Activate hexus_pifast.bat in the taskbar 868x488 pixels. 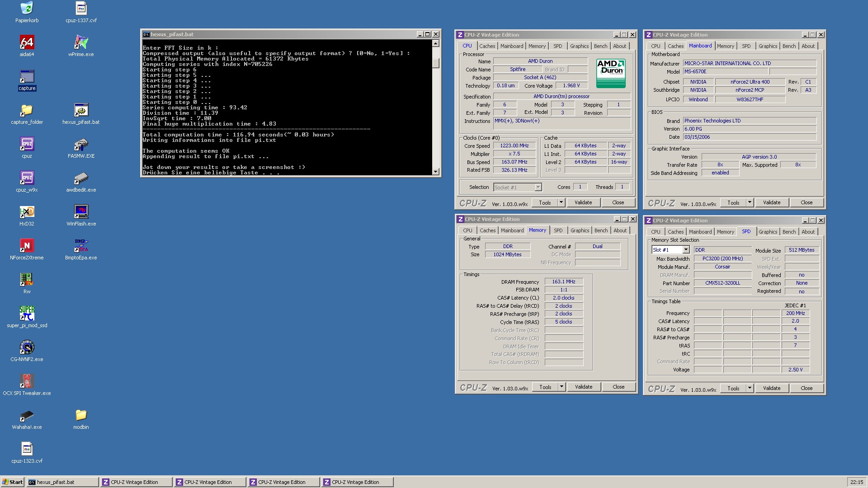pos(62,482)
